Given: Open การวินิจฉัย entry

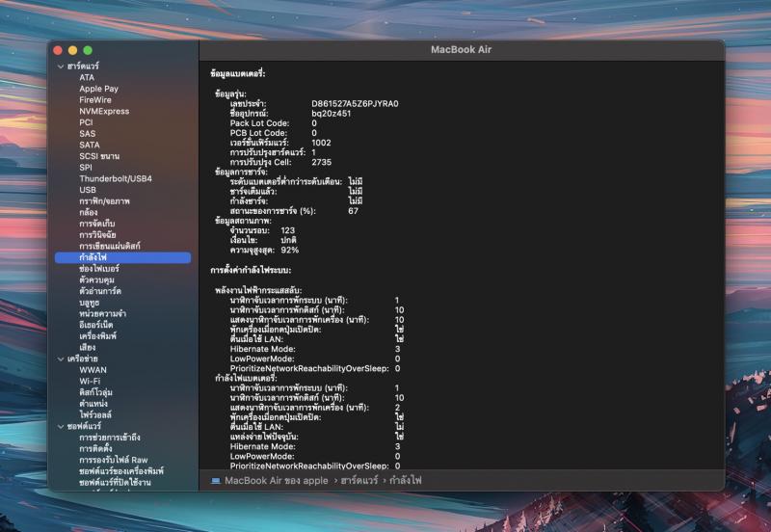Looking at the screenshot, I should pyautogui.click(x=97, y=235).
